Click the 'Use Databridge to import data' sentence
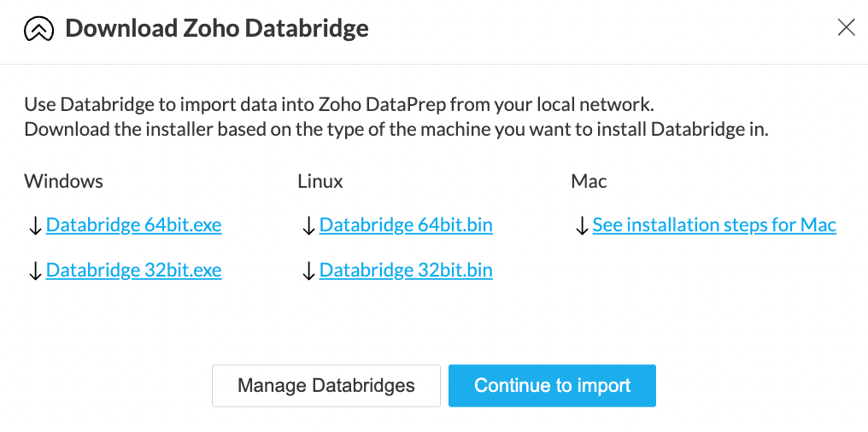The height and width of the screenshot is (432, 868). 338,106
